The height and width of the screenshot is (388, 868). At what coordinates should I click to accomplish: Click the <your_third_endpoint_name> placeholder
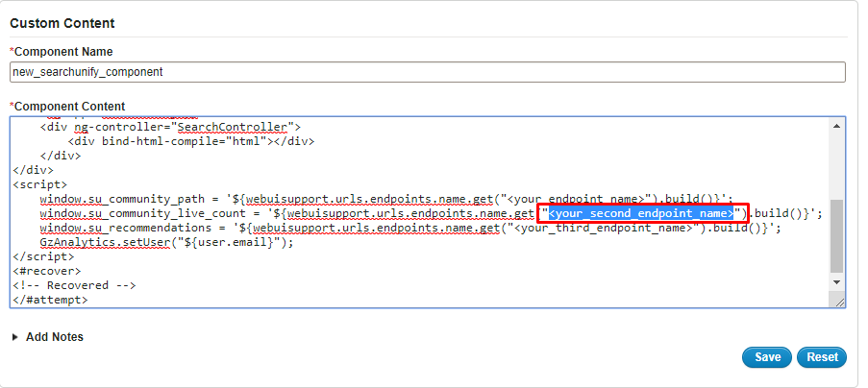tap(604, 228)
